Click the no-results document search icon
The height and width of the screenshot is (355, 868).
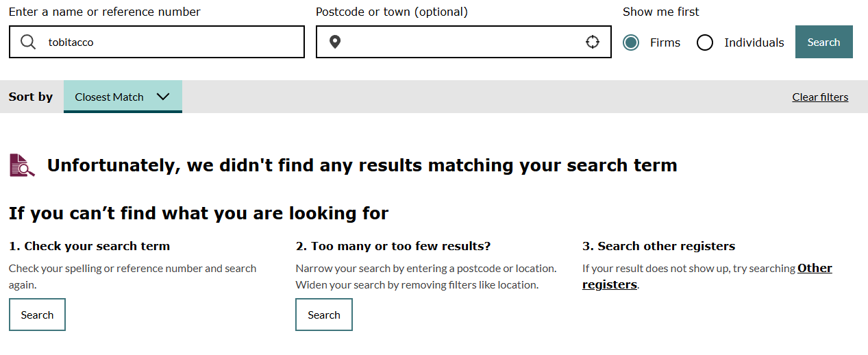22,165
